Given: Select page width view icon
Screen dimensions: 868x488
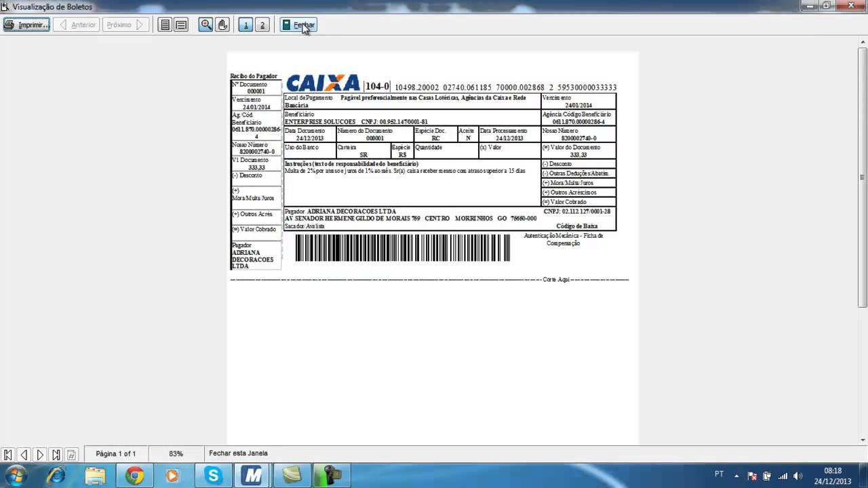Looking at the screenshot, I should click(x=181, y=25).
